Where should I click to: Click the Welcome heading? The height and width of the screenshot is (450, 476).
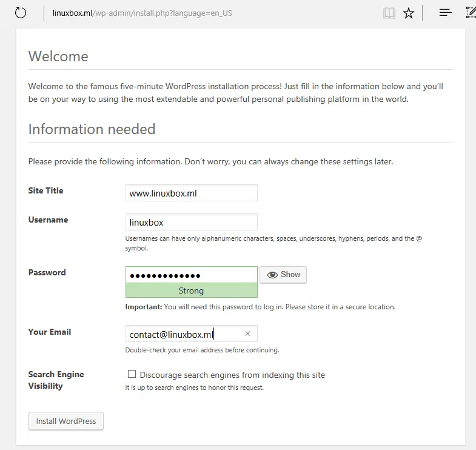click(x=58, y=56)
